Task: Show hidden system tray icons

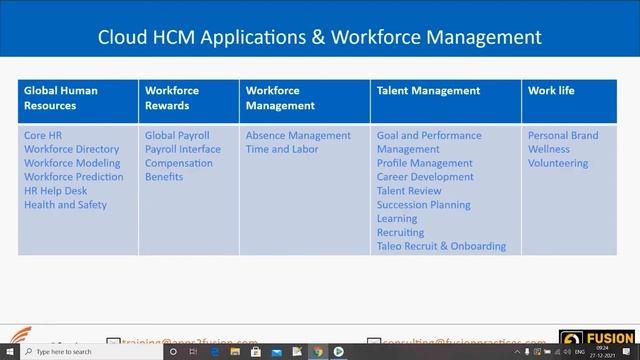Action: [x=517, y=351]
